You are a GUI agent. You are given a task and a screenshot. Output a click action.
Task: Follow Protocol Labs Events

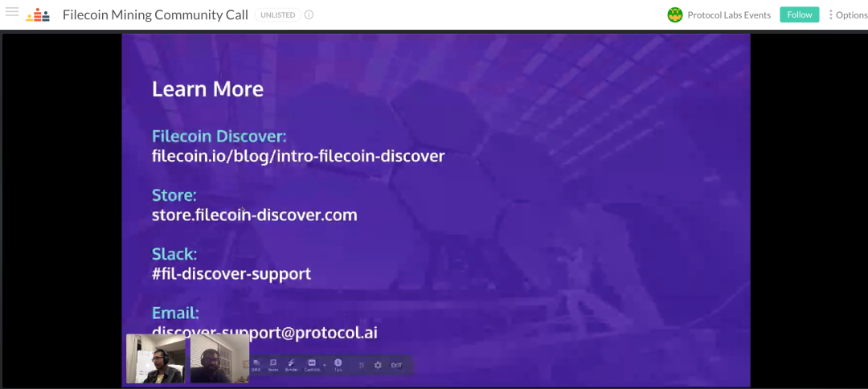coord(800,15)
